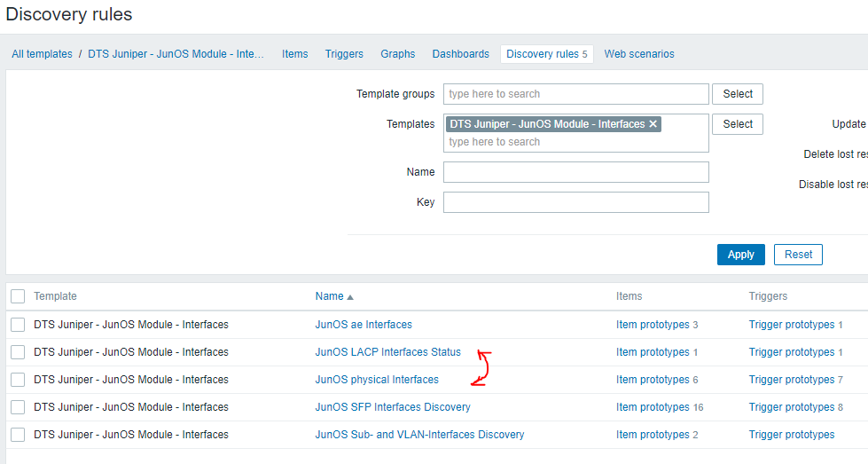The height and width of the screenshot is (464, 868).
Task: Open the Graphs tab
Action: coord(398,54)
